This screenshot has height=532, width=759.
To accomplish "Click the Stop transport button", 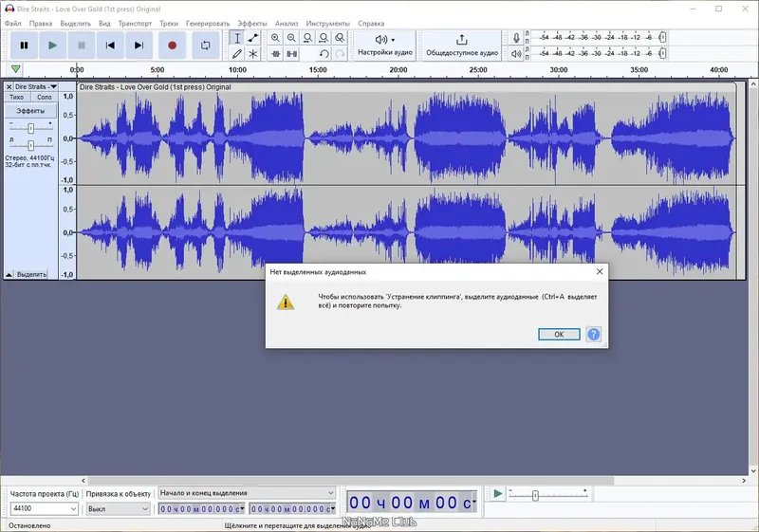I will (82, 45).
